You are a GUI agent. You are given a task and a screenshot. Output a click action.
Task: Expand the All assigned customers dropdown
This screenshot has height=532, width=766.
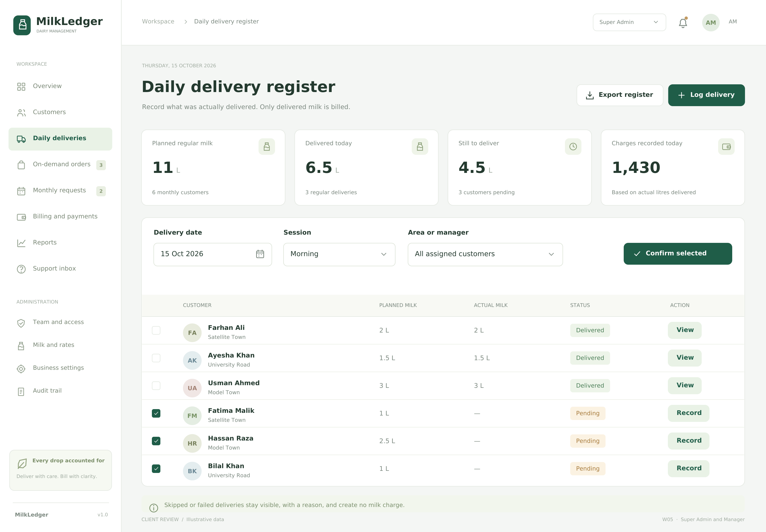tap(485, 254)
